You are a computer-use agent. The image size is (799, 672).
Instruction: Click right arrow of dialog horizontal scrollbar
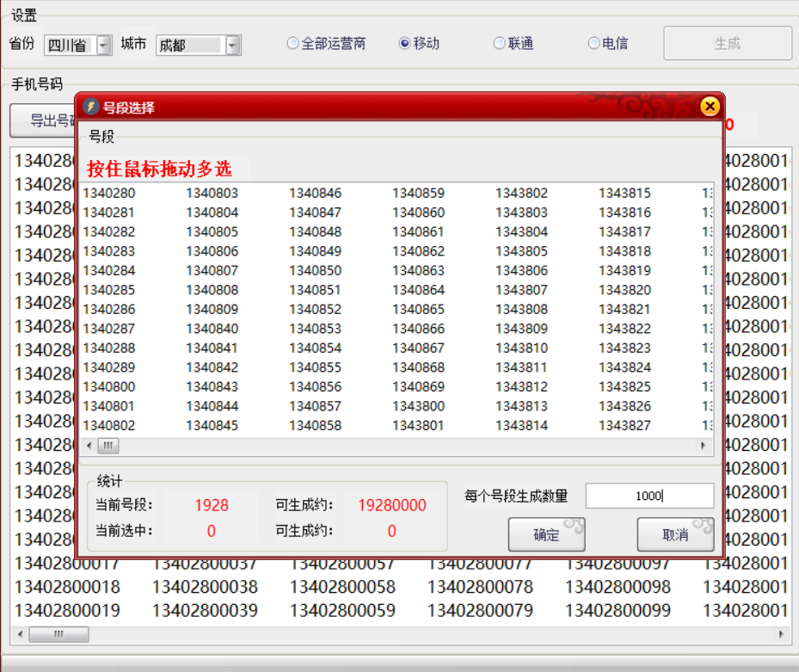[x=704, y=446]
